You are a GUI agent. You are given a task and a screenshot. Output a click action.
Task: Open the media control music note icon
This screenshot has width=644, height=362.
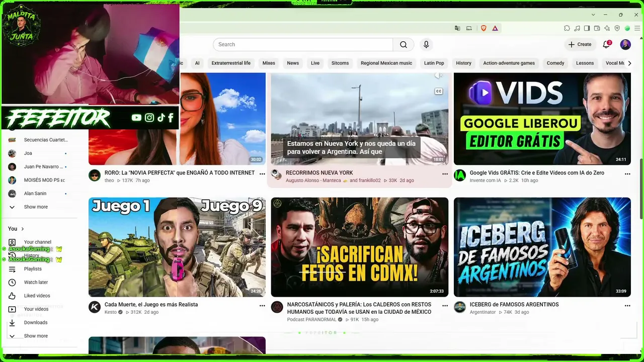[577, 28]
